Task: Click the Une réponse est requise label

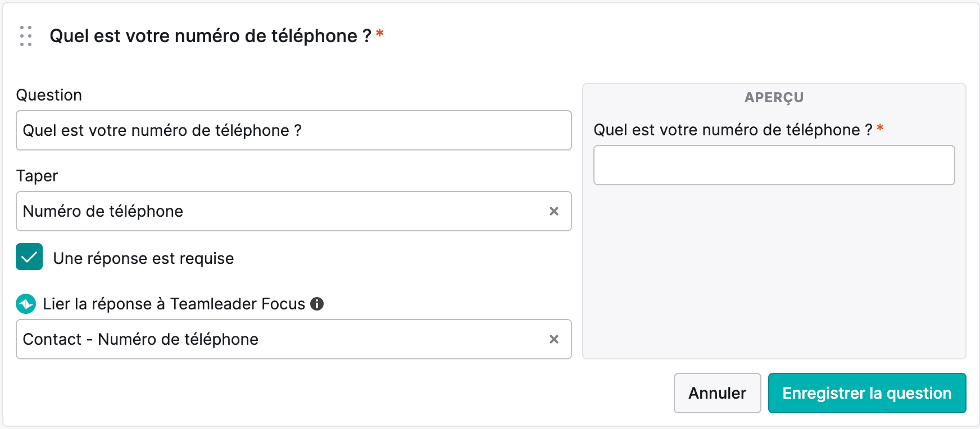Action: coord(143,258)
